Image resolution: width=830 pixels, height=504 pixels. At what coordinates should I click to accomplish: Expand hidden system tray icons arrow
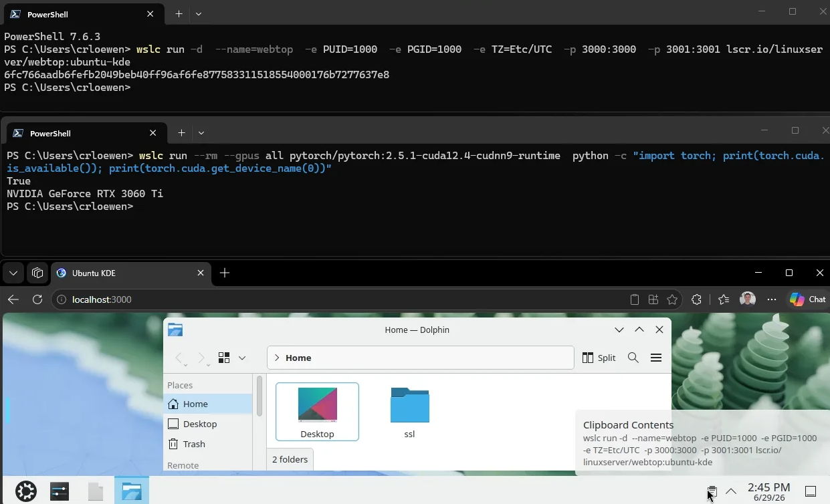731,491
